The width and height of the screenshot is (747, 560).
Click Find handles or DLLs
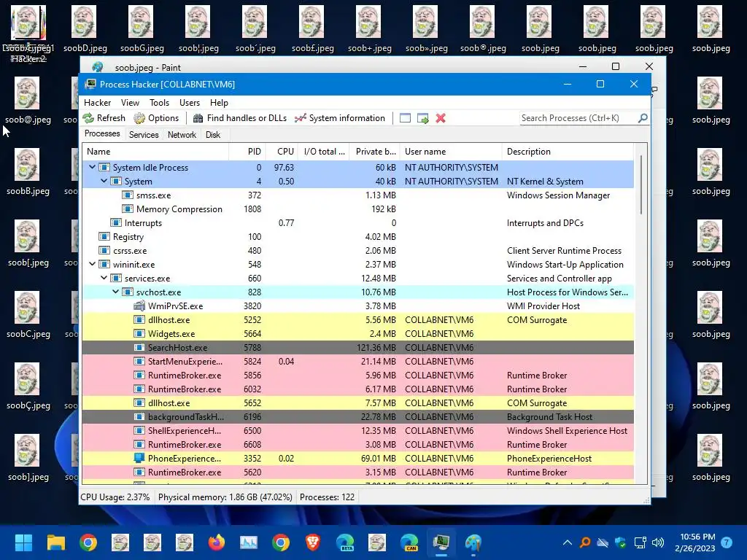coord(239,118)
